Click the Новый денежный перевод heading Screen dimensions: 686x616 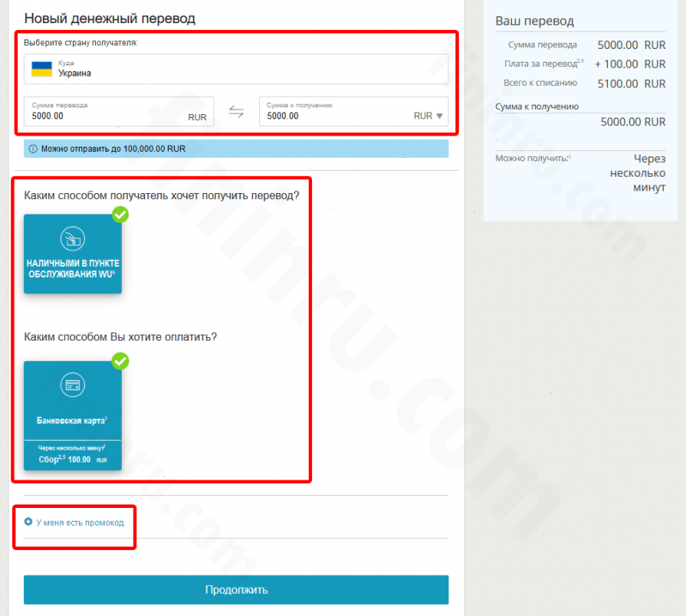click(110, 18)
